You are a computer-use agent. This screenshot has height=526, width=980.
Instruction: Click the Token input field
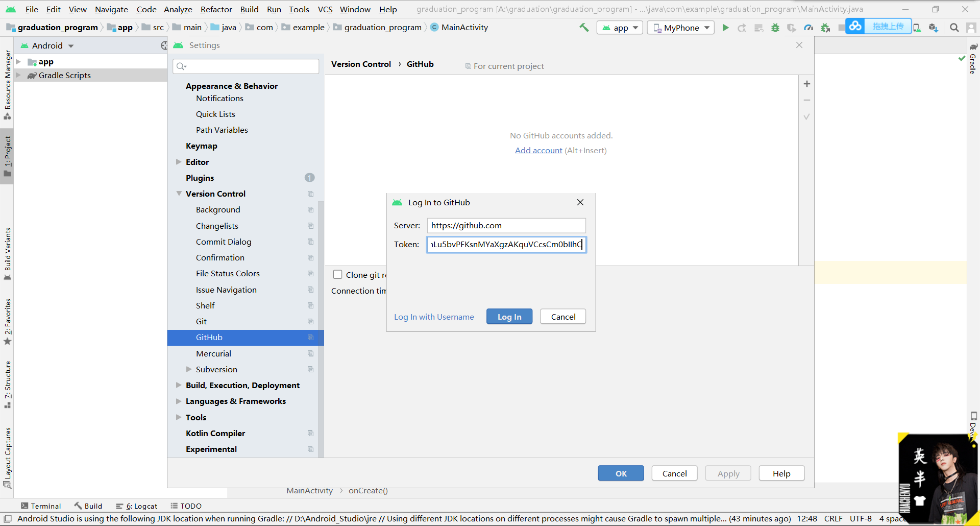pos(506,245)
